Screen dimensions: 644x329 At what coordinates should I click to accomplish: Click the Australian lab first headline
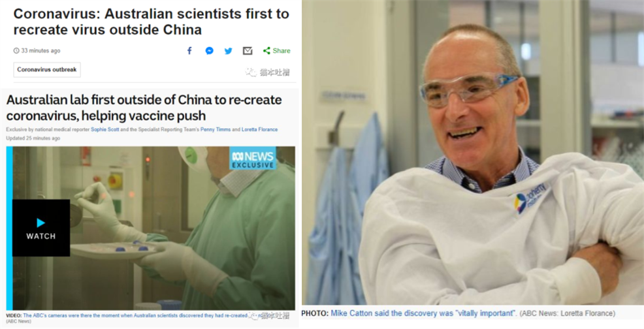click(x=144, y=108)
